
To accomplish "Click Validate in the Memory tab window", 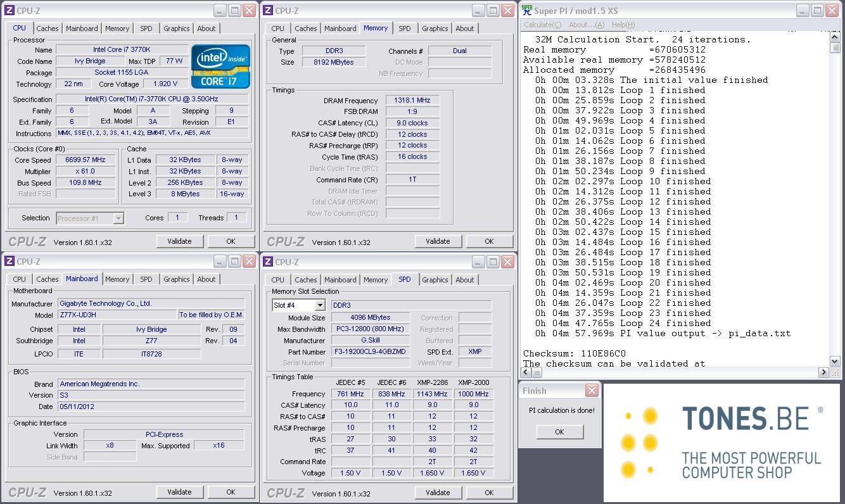I will pyautogui.click(x=438, y=241).
